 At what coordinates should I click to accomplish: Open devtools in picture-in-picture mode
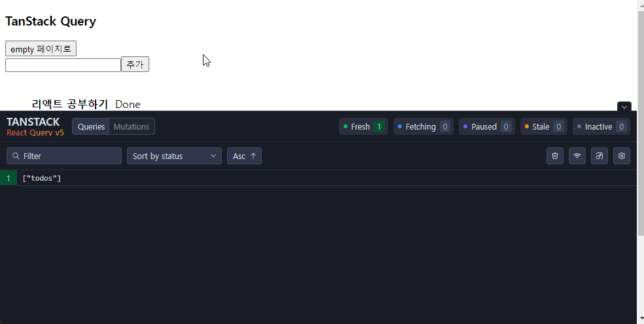599,156
